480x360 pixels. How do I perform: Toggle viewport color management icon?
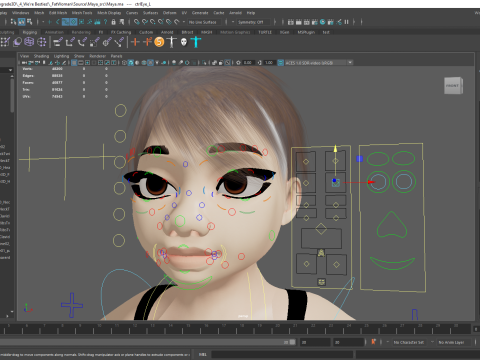pyautogui.click(x=281, y=63)
